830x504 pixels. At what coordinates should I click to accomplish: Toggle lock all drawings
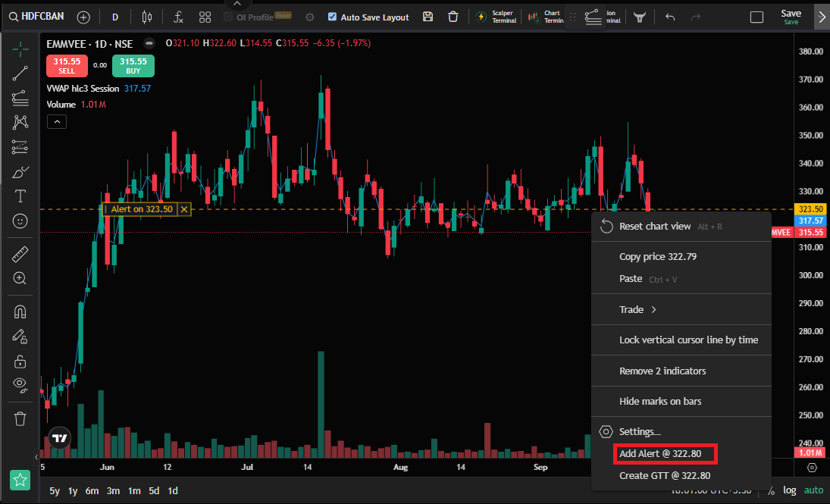pos(20,361)
